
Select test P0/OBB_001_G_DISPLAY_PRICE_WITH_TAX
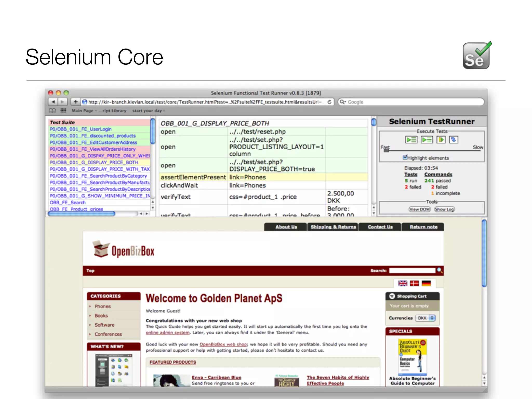click(x=99, y=169)
